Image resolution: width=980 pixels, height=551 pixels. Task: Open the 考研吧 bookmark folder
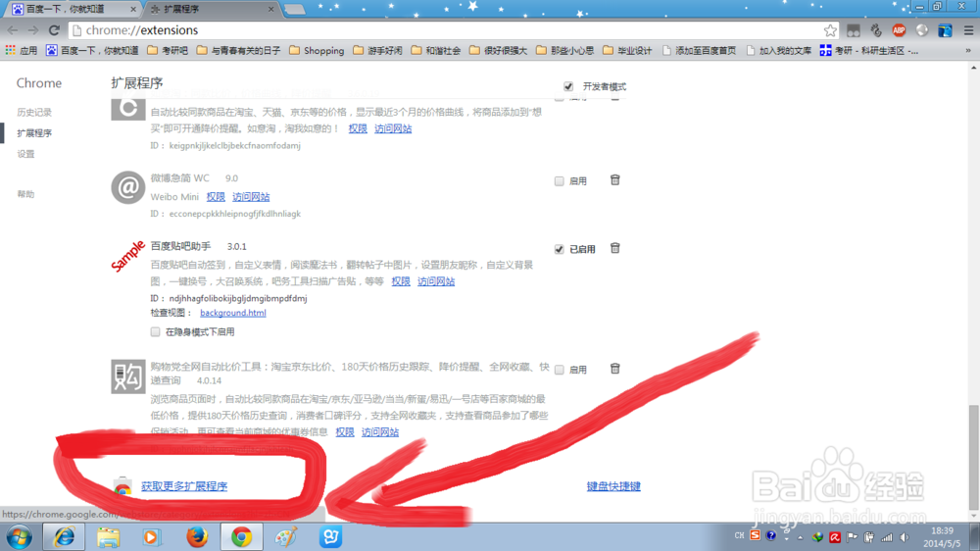tap(168, 50)
